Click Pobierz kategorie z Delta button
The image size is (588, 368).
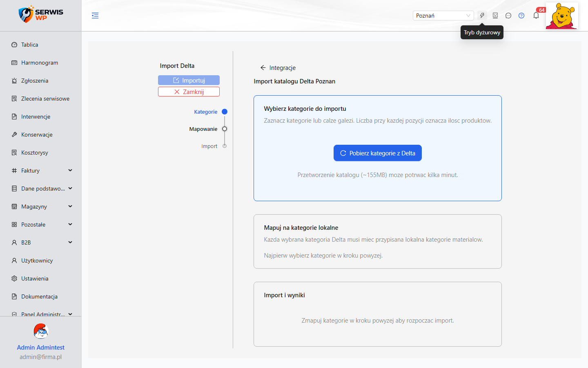click(x=378, y=153)
